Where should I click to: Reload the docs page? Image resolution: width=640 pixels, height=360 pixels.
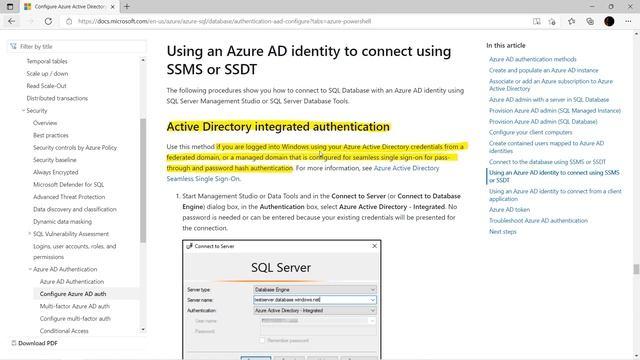click(48, 21)
